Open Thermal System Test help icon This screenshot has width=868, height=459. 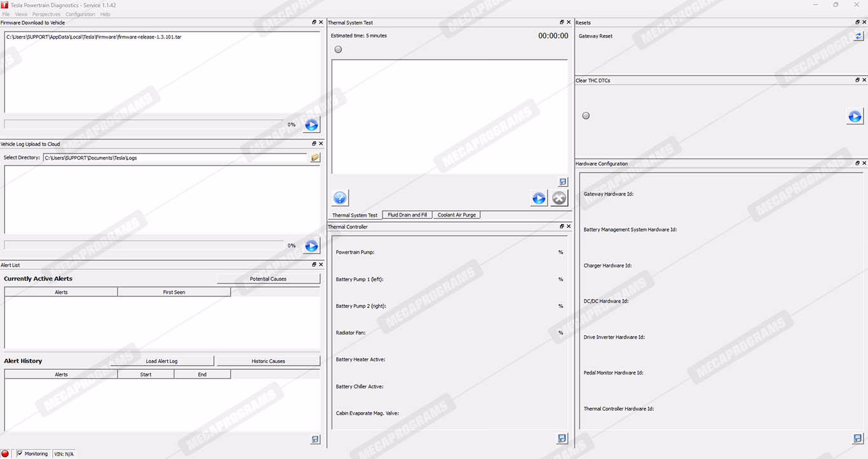[340, 198]
